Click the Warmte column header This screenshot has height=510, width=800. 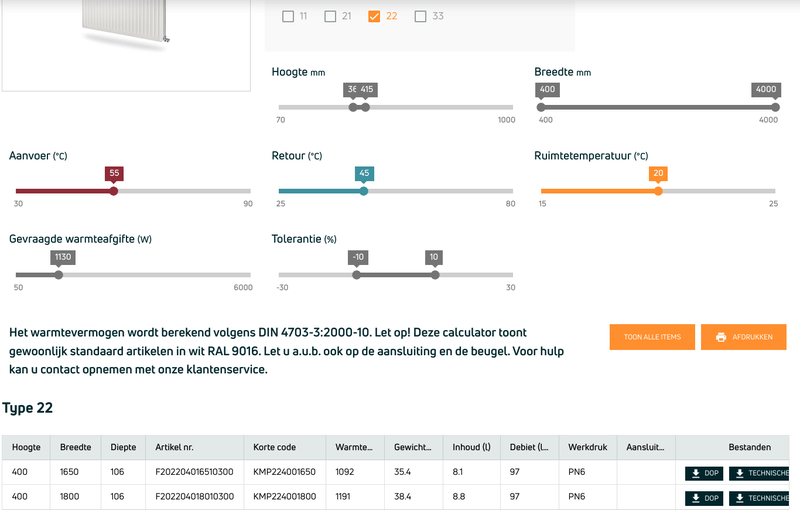355,447
